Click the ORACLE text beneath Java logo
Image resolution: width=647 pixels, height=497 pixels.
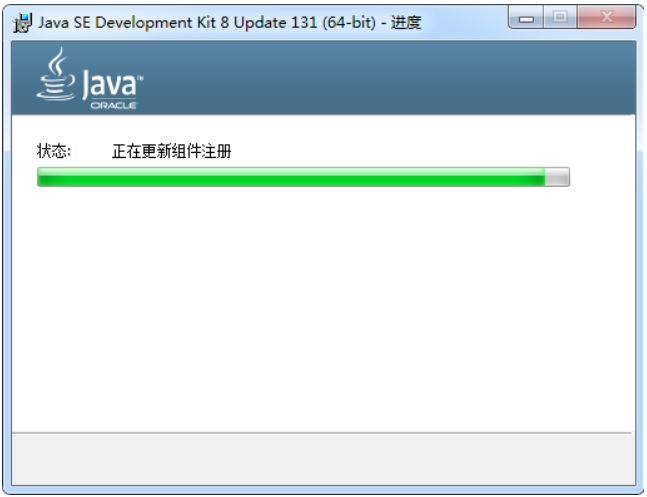(x=113, y=106)
